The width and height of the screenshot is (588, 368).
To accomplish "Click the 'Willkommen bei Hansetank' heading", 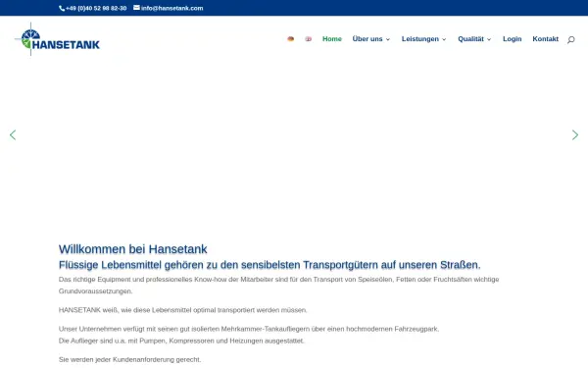I will click(132, 249).
